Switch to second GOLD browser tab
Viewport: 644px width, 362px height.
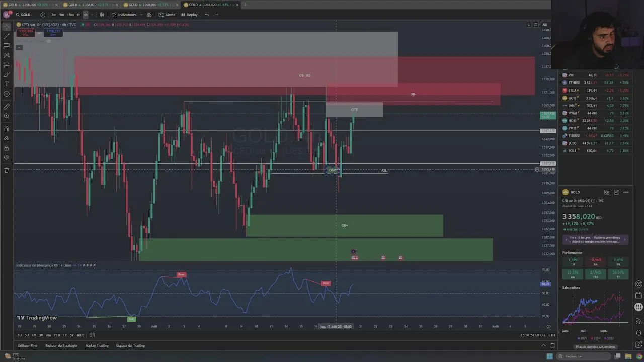[91, 5]
